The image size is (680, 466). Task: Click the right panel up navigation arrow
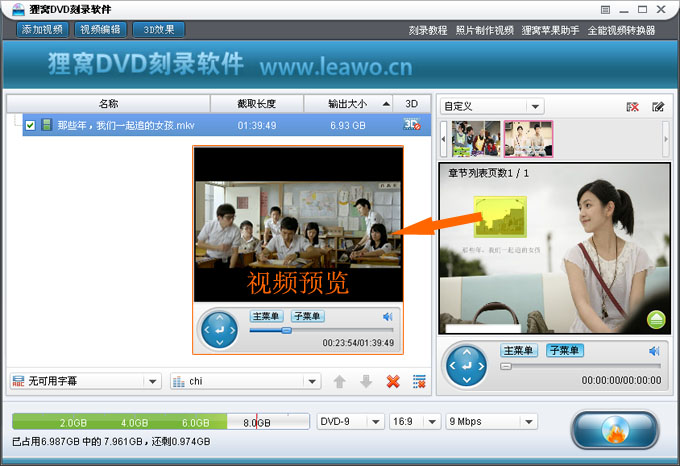467,352
